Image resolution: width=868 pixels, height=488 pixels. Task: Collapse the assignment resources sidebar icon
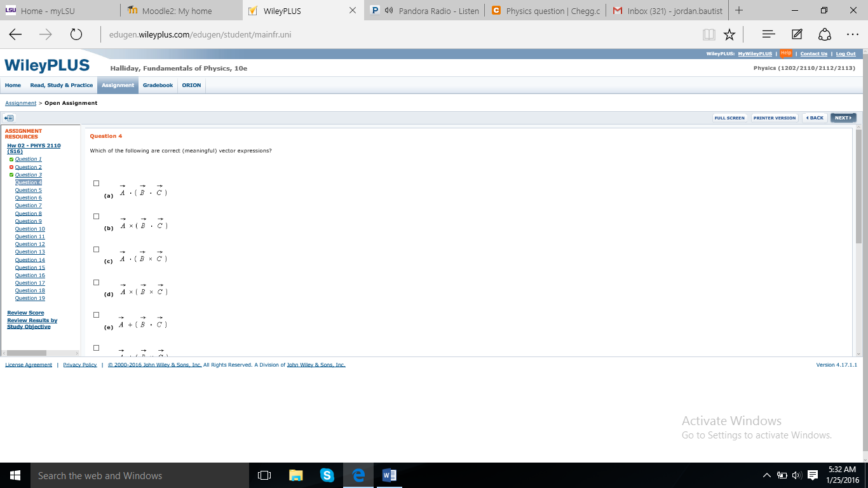coord(9,118)
